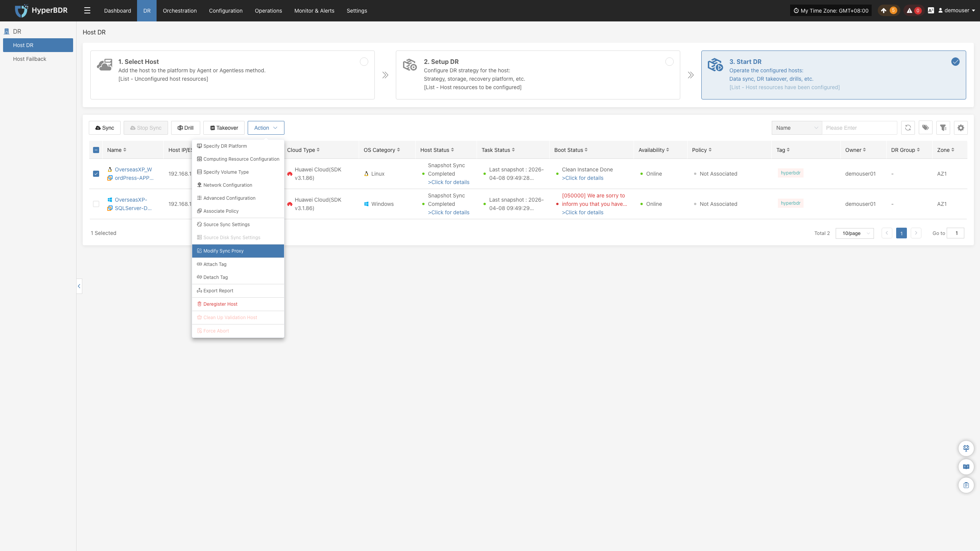Click the Takeover button
The height and width of the screenshot is (551, 980).
[x=224, y=128]
